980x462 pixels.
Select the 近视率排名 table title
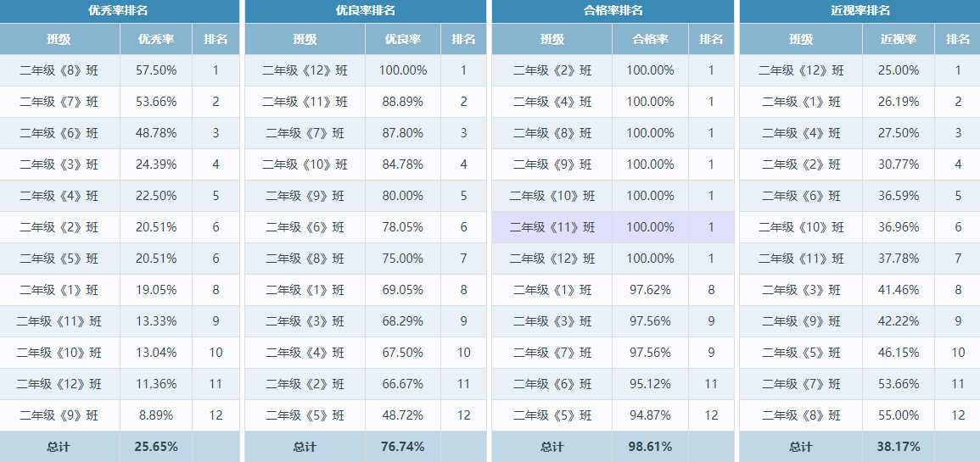point(860,10)
